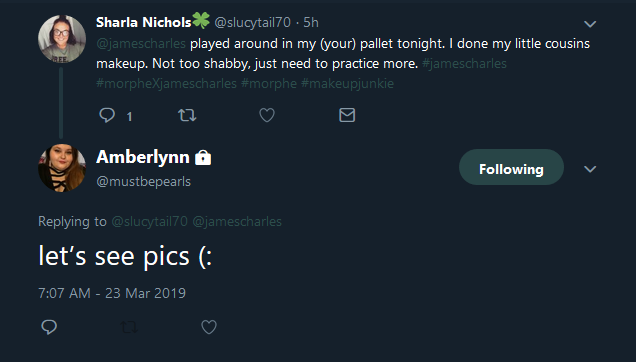Open the @jamescharles mention in Sharla's tweet
This screenshot has height=362, width=636.
click(141, 43)
